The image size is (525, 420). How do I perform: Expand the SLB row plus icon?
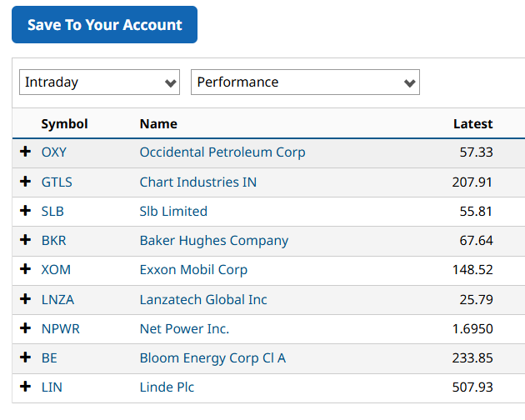pyautogui.click(x=25, y=211)
